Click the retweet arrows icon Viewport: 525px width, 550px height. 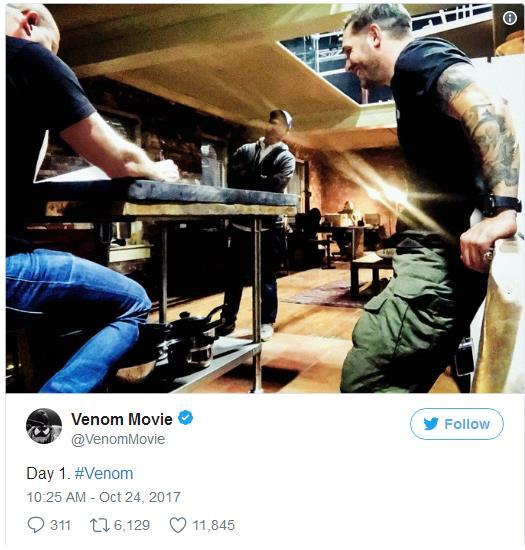point(100,525)
